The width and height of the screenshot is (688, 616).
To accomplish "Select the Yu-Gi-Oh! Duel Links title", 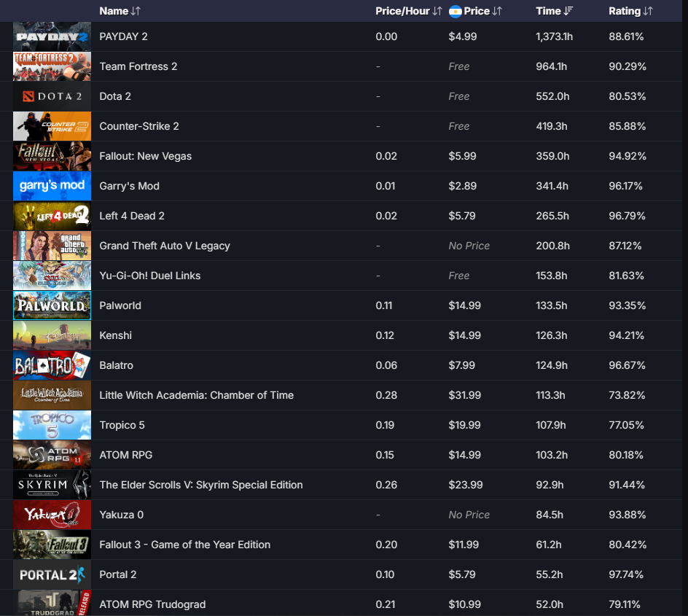I will [149, 276].
